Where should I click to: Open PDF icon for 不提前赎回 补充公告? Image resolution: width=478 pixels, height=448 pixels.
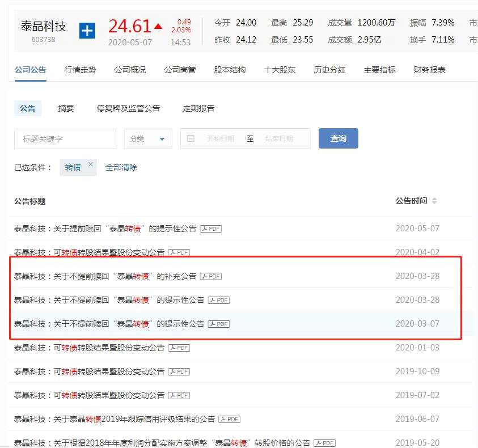(211, 276)
